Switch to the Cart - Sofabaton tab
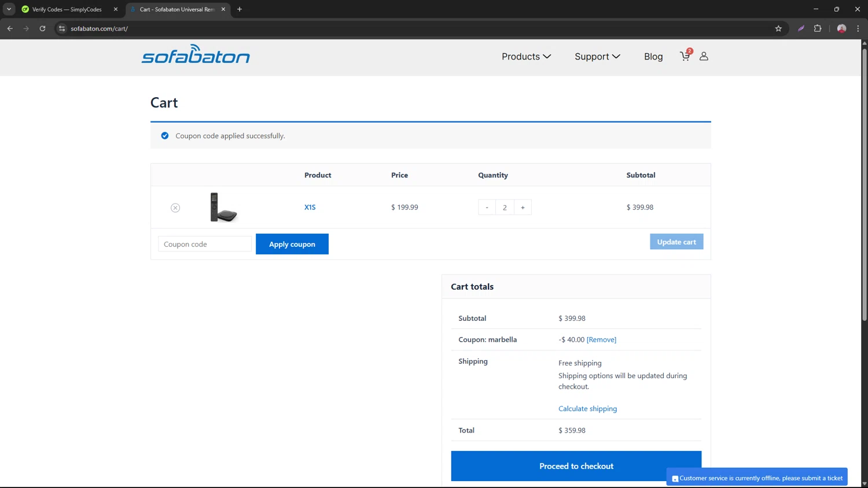868x488 pixels. point(177,9)
